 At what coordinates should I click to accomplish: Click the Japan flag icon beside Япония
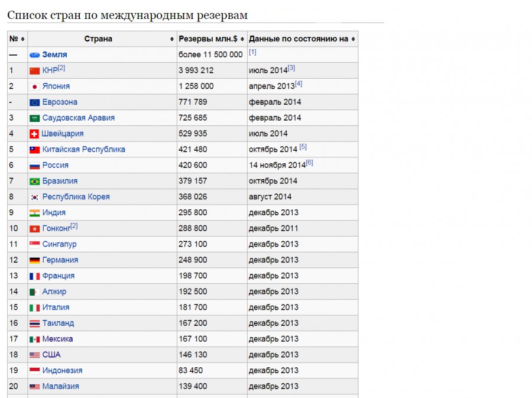[35, 86]
